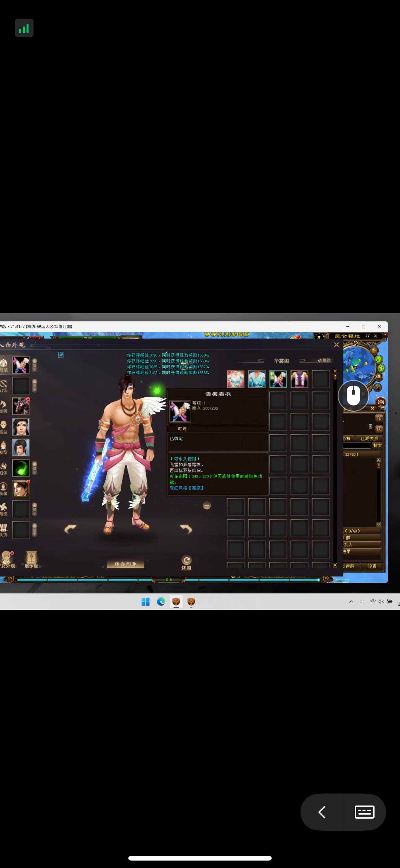Click the friends list scroll-down arrow
400x868 pixels.
coord(379,524)
